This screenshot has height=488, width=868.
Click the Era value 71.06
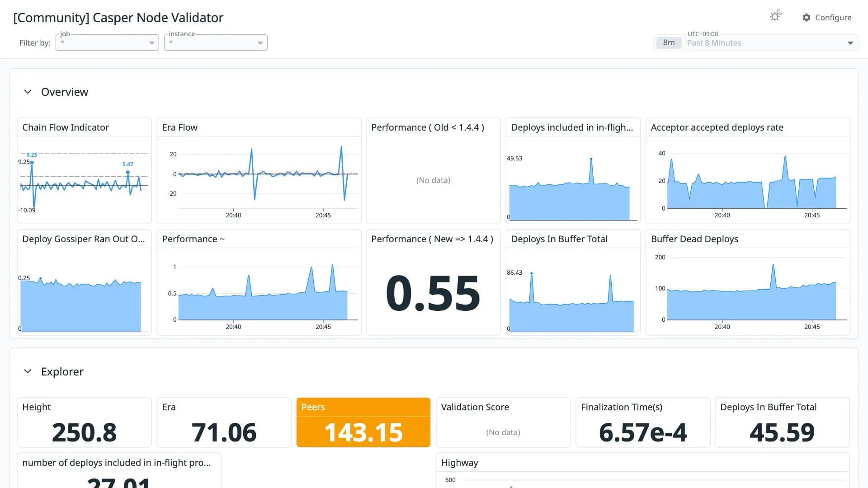click(224, 432)
